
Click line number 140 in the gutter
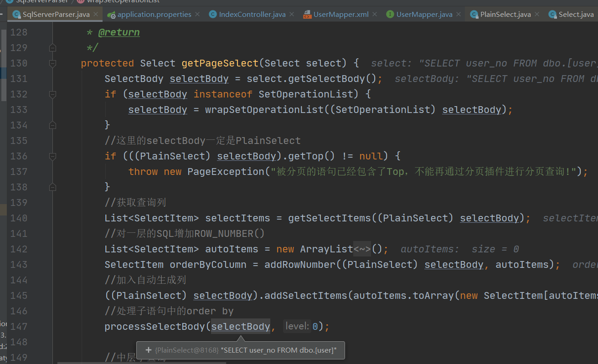click(19, 218)
